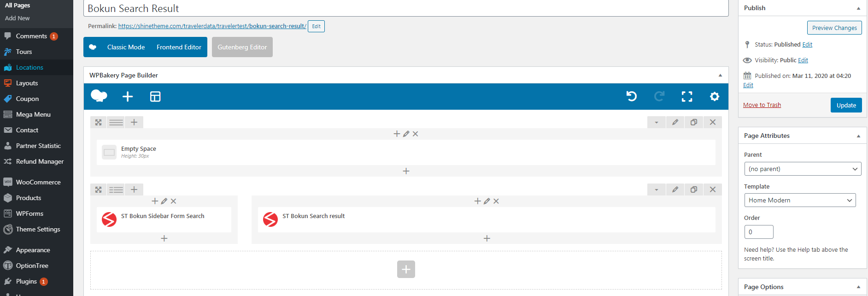Switch to Classic Mode
The image size is (868, 296).
pos(126,47)
